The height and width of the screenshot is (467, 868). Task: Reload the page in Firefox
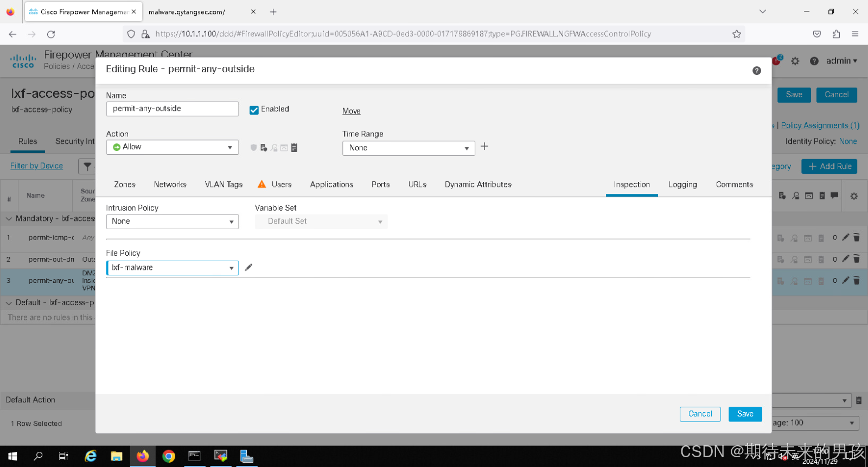(51, 34)
